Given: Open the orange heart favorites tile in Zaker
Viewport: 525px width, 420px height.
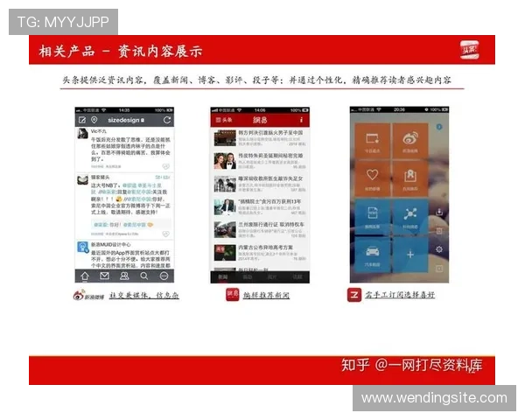Looking at the screenshot, I should click(373, 179).
